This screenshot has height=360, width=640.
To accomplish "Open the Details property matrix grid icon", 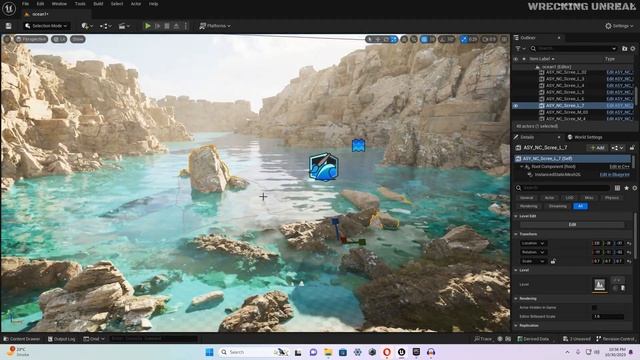I will [x=617, y=188].
